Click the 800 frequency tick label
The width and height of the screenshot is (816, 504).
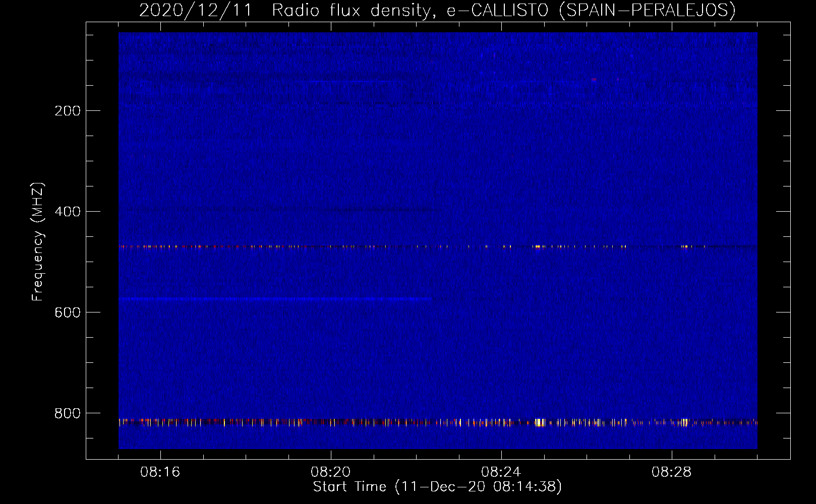(x=68, y=413)
